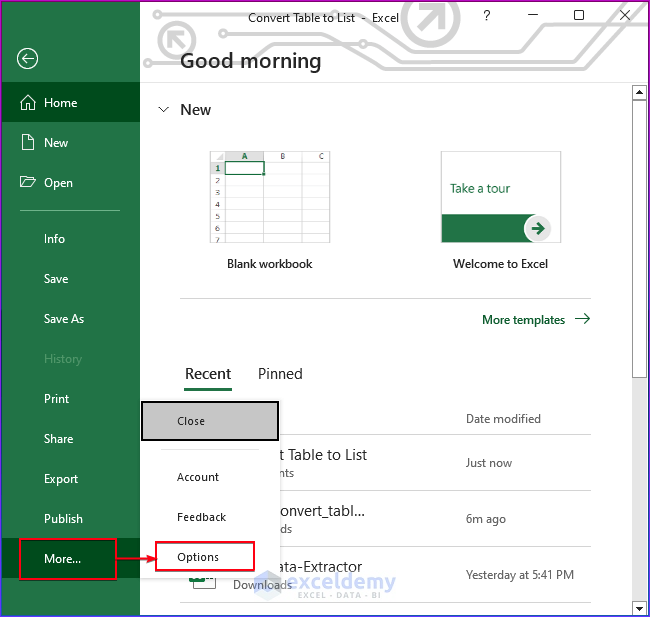This screenshot has width=650, height=617.
Task: Click the More... sidebar item
Action: pos(68,559)
